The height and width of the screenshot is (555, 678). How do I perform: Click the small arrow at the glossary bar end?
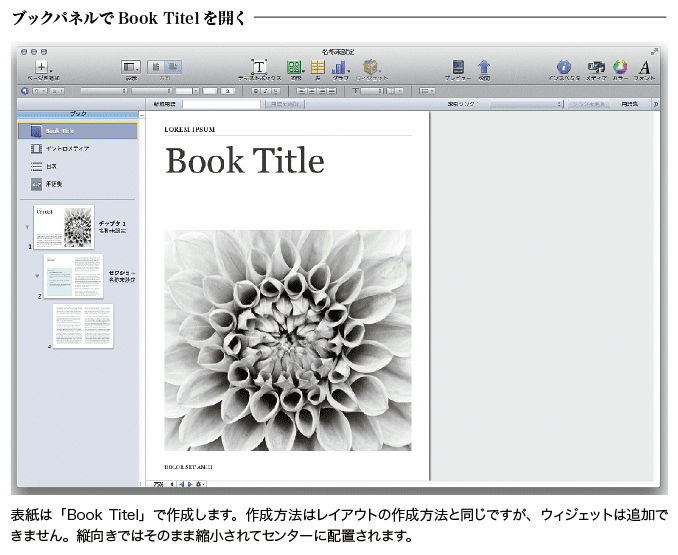(x=656, y=104)
